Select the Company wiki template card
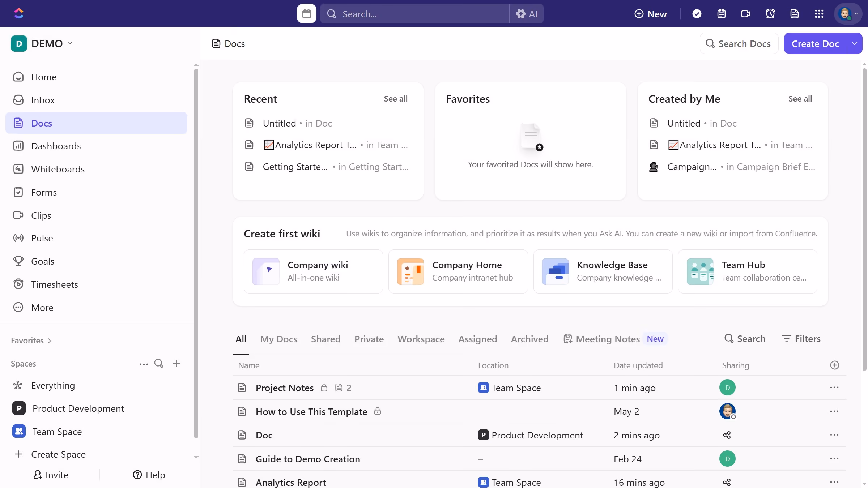Image resolution: width=868 pixels, height=488 pixels. [x=313, y=271]
